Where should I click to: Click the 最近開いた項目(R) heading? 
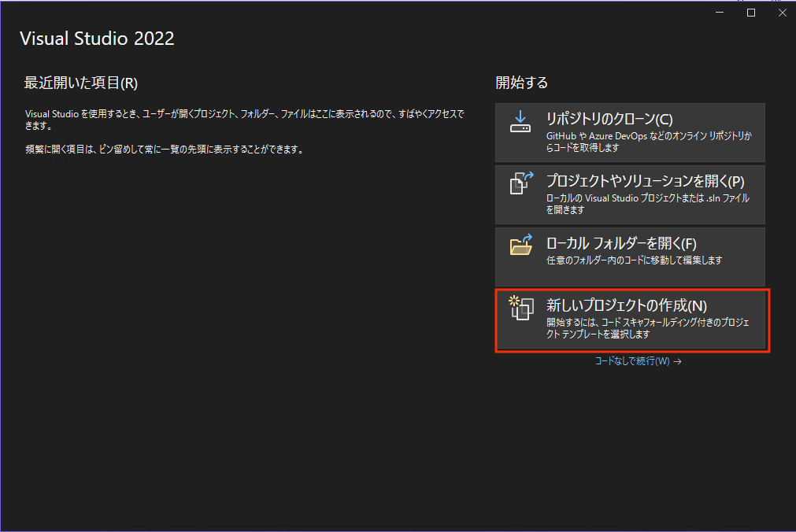click(x=81, y=83)
